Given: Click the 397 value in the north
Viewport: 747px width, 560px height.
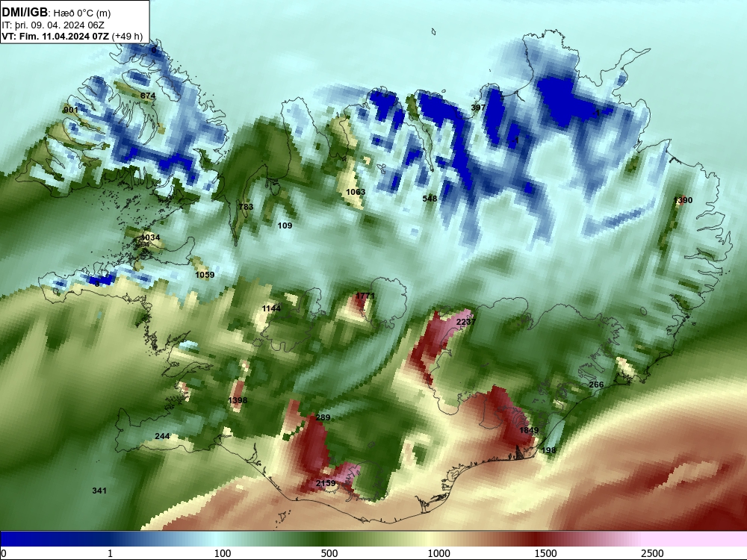Looking at the screenshot, I should (478, 108).
